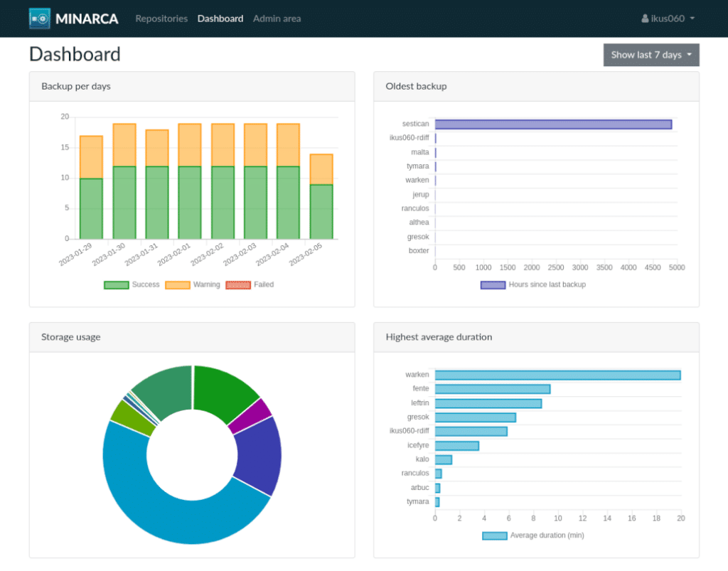Open the Admin area
The image size is (728, 571).
tap(277, 18)
